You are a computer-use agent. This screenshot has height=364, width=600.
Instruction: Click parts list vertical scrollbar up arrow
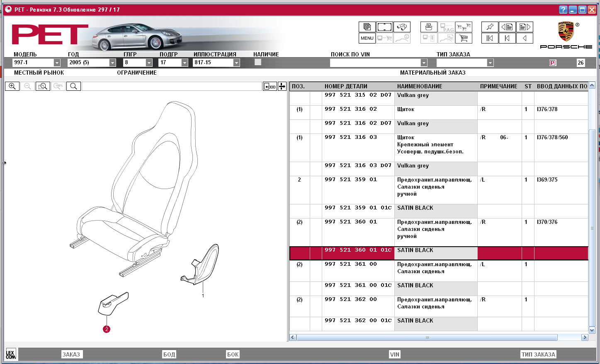coord(592,85)
